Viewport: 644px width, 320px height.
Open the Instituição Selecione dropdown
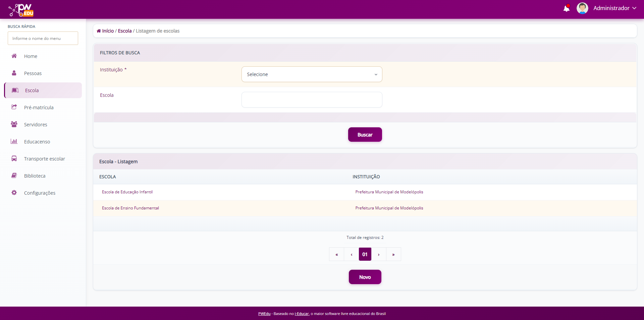(312, 74)
